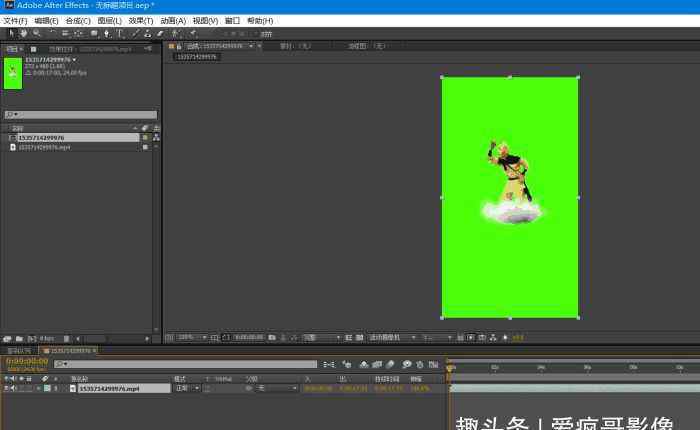Open viewer resolution dropdown

pos(322,338)
